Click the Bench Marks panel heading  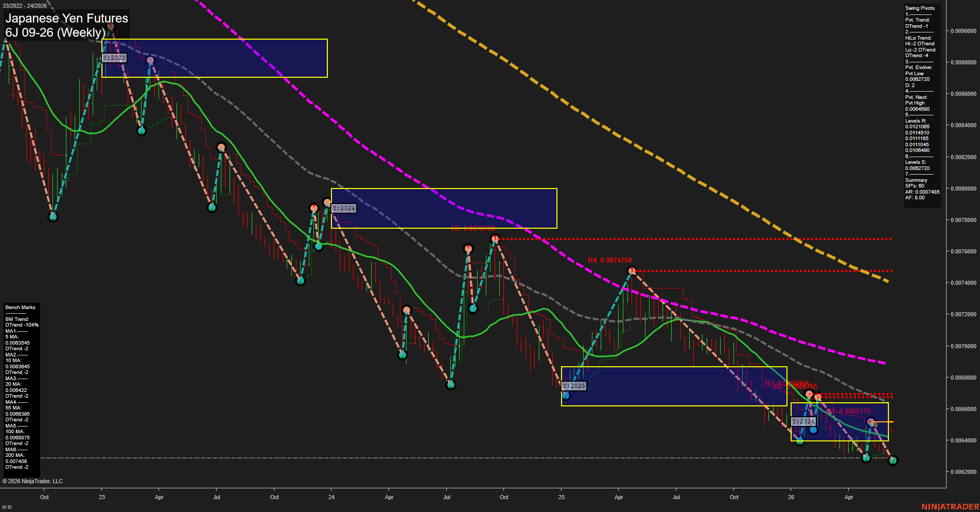tap(21, 308)
